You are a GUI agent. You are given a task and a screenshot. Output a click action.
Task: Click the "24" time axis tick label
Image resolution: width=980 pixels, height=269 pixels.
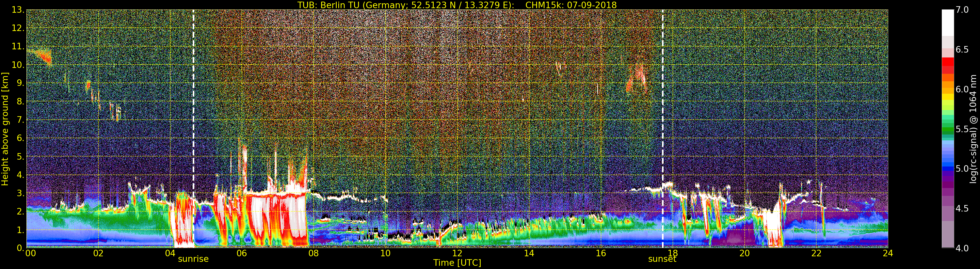pos(888,253)
